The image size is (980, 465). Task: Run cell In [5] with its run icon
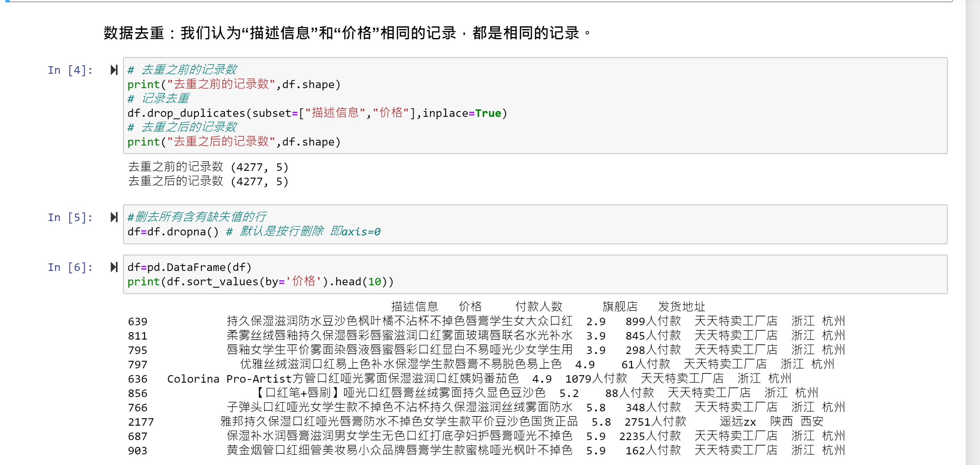coord(114,217)
